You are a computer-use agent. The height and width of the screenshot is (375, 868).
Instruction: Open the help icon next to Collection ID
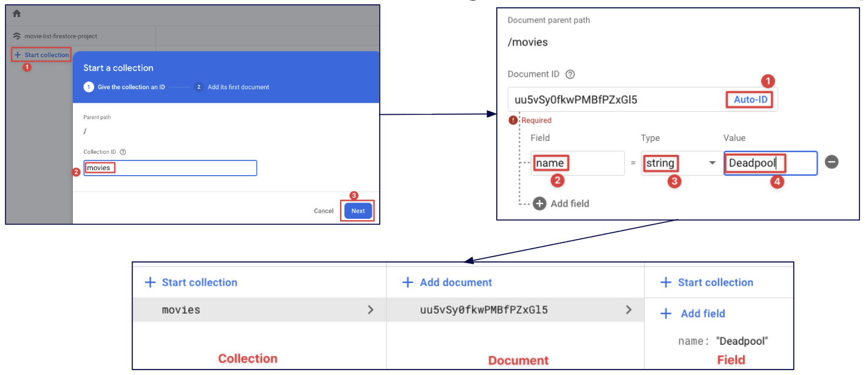coord(123,151)
